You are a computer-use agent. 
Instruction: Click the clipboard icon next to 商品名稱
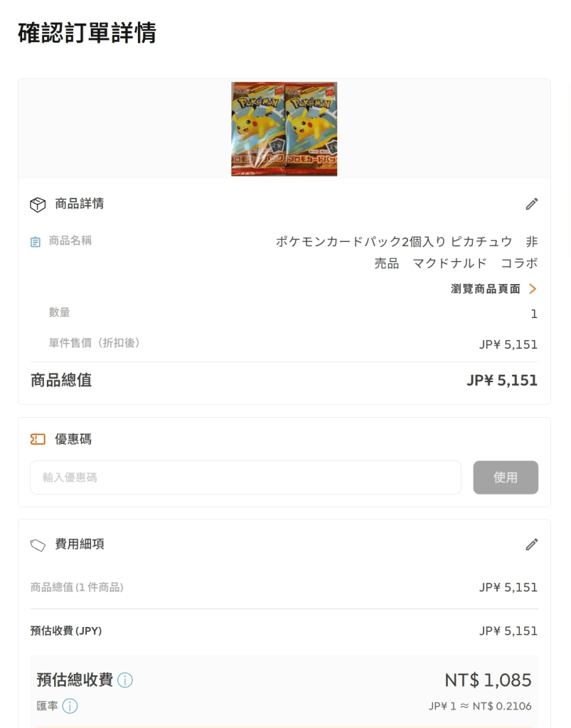(x=36, y=242)
